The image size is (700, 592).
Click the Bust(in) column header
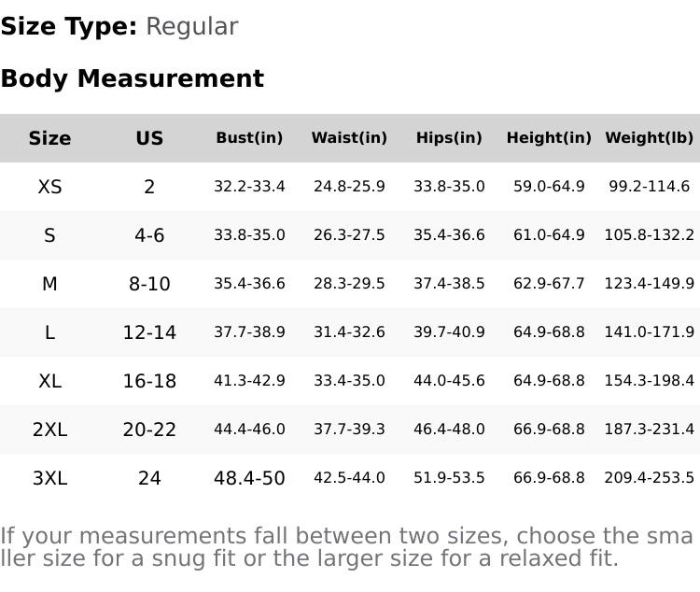click(249, 138)
